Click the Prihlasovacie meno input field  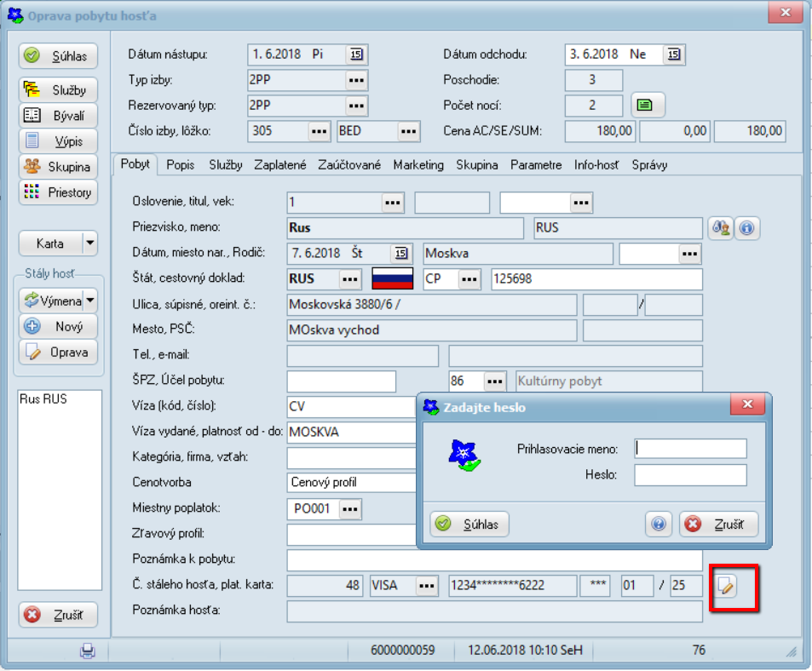[690, 449]
